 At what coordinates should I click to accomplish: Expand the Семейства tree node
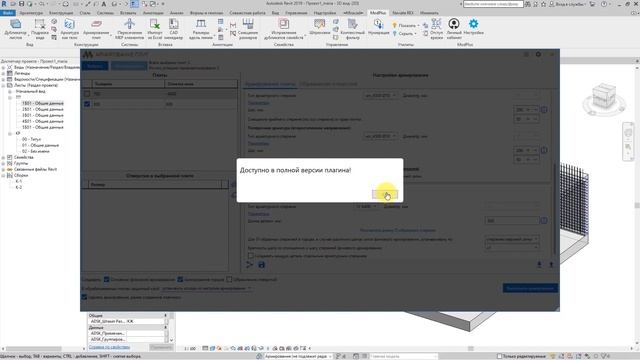pyautogui.click(x=3, y=157)
